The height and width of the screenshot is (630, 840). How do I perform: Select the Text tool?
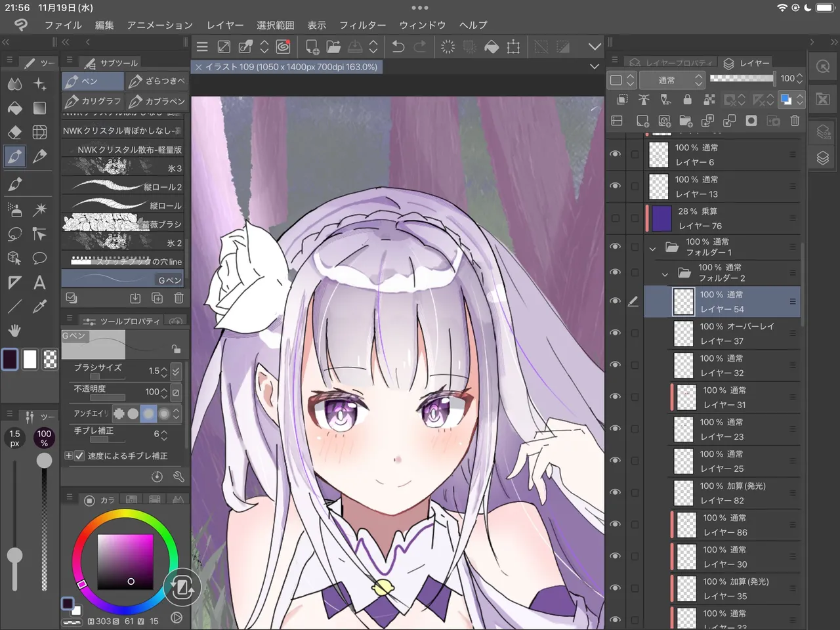39,283
